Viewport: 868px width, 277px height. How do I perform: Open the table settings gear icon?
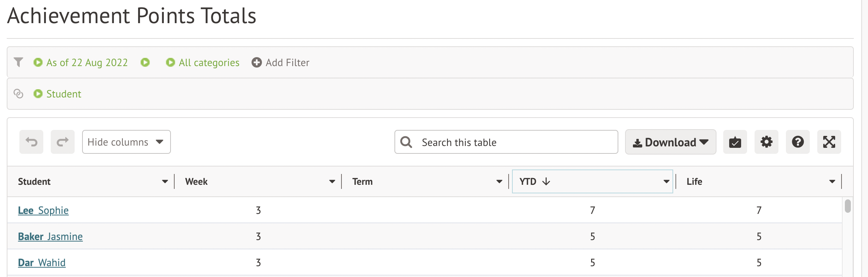pos(766,142)
